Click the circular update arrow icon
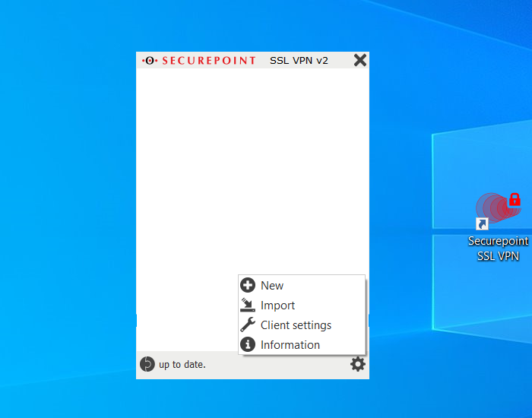The height and width of the screenshot is (418, 532). pyautogui.click(x=147, y=365)
